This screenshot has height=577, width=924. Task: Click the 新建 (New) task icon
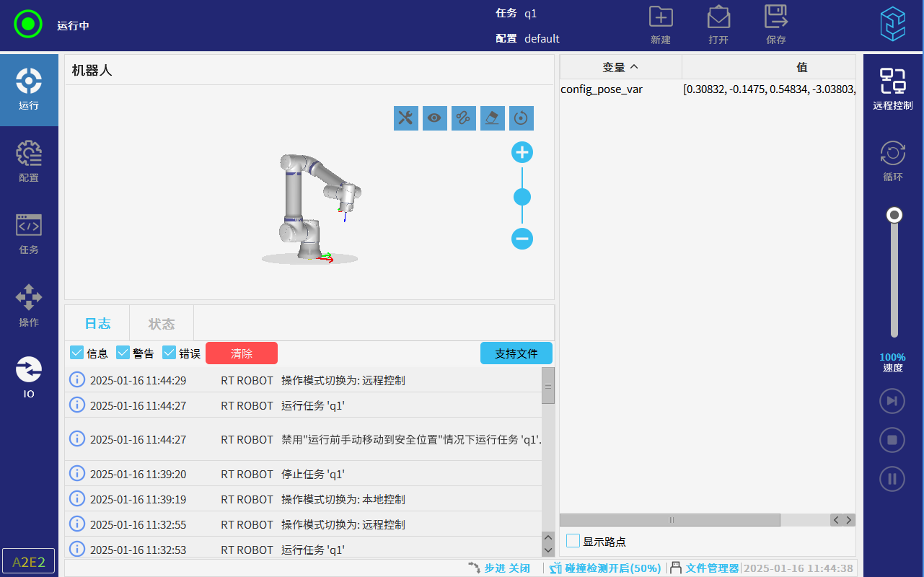pyautogui.click(x=661, y=25)
